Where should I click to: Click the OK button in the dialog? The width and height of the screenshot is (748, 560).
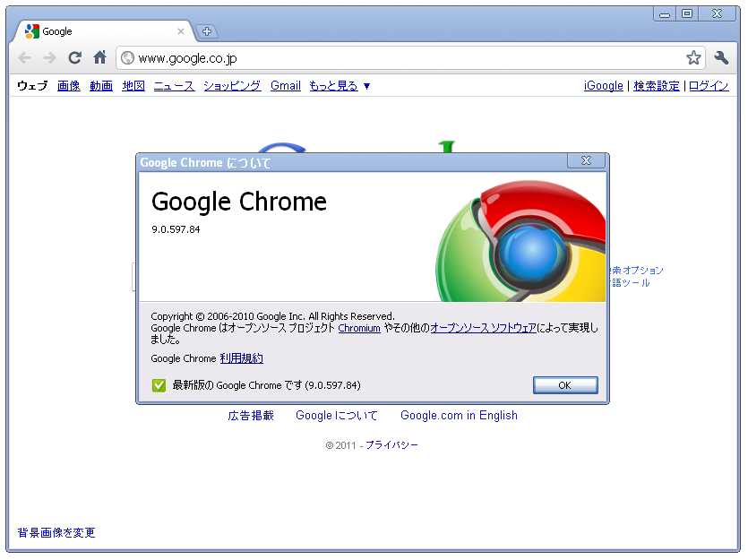(x=565, y=385)
